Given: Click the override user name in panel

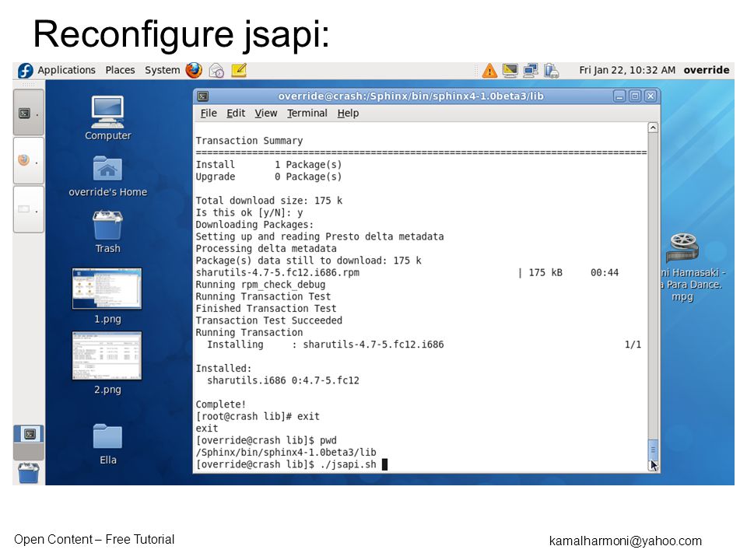Looking at the screenshot, I should pos(706,70).
